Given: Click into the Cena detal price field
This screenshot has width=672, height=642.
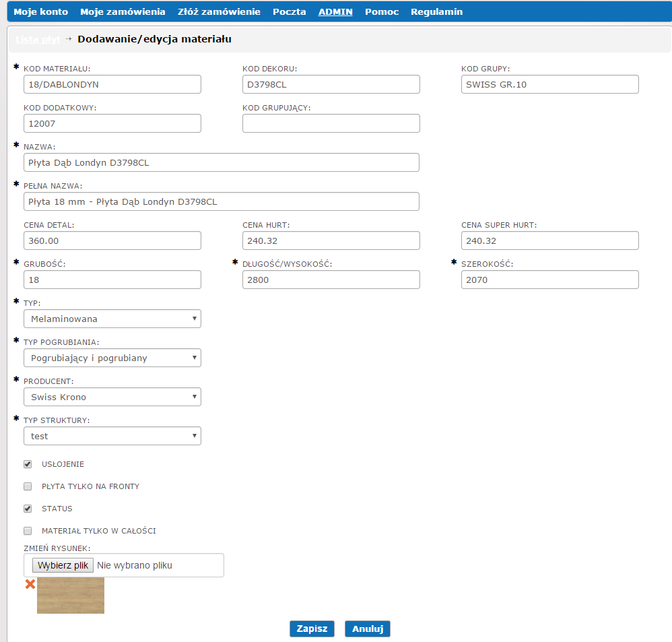Looking at the screenshot, I should [x=112, y=240].
